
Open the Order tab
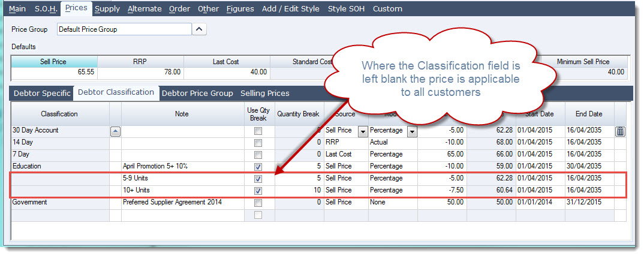(179, 8)
